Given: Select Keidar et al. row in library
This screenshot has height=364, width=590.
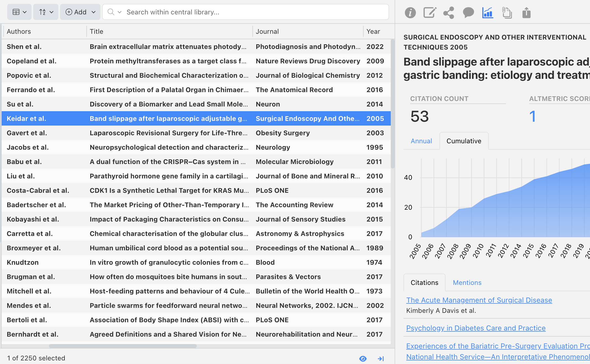Looking at the screenshot, I should (x=195, y=118).
